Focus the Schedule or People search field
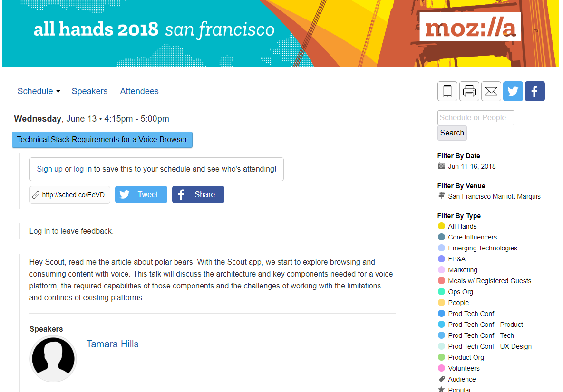This screenshot has height=392, width=563. point(476,118)
